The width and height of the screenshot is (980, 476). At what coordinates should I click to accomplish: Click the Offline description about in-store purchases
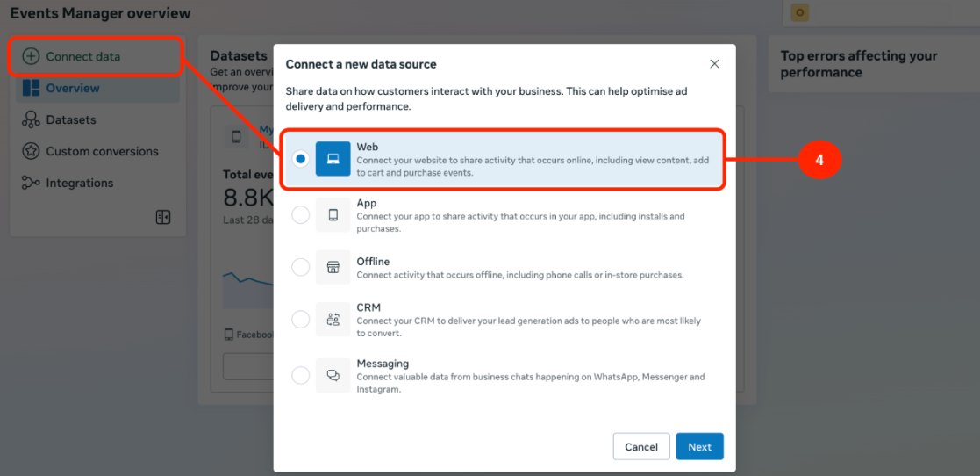[520, 275]
